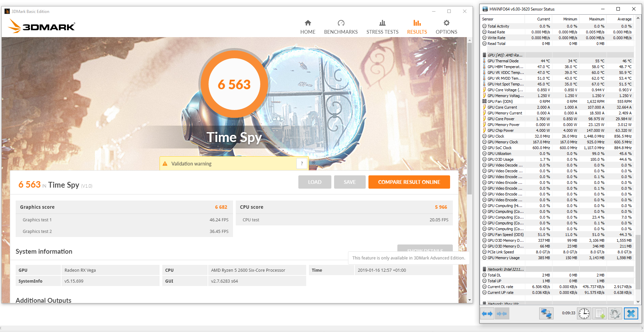Click the fan icon beside GPU Fan (ODN)

pos(484,101)
